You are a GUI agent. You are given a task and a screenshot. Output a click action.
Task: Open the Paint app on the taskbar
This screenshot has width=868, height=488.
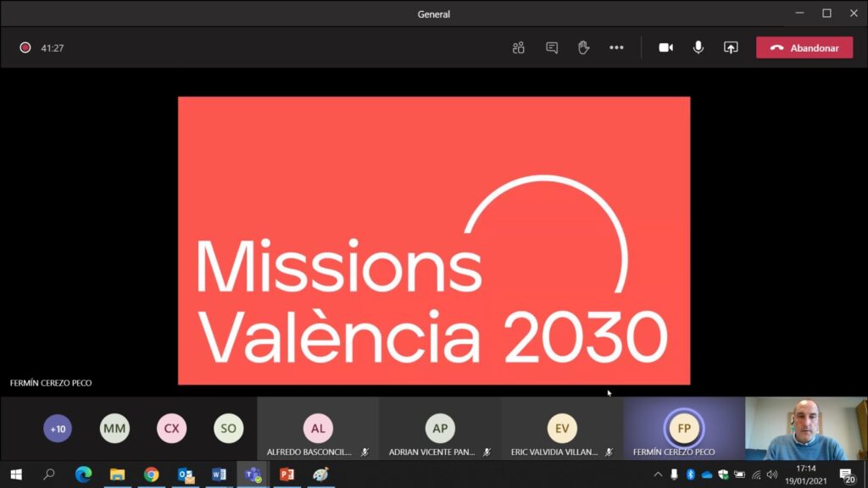pos(320,474)
